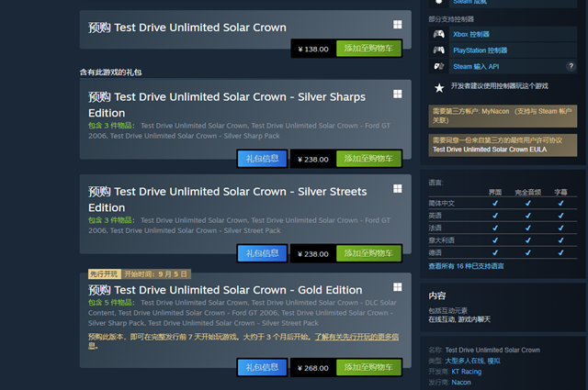
Task: Click the star icon beside developer controller recommendation
Action: (439, 88)
